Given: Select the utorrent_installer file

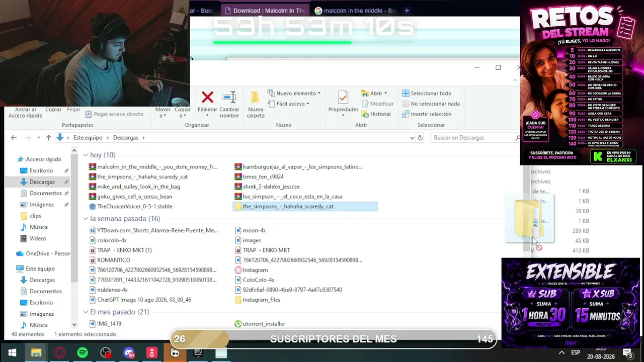Looking at the screenshot, I should (260, 324).
